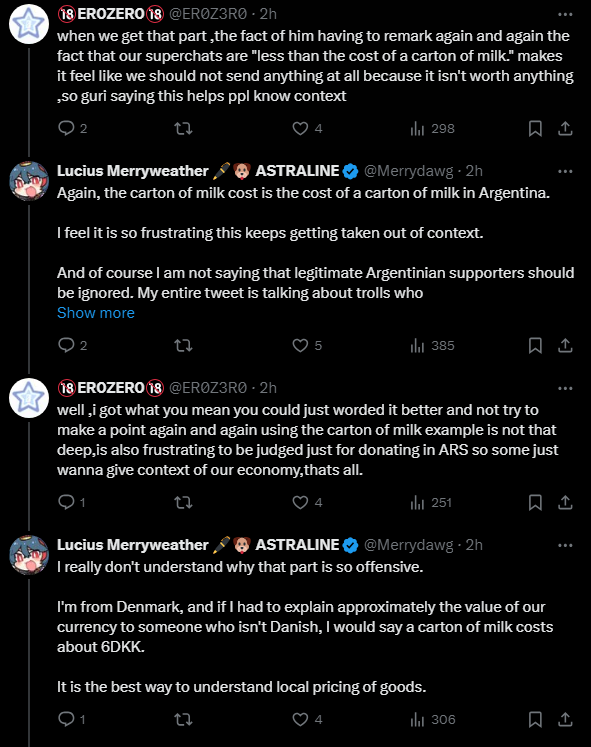Like the tweet with 5 likes
The height and width of the screenshot is (747, 591).
pyautogui.click(x=307, y=345)
